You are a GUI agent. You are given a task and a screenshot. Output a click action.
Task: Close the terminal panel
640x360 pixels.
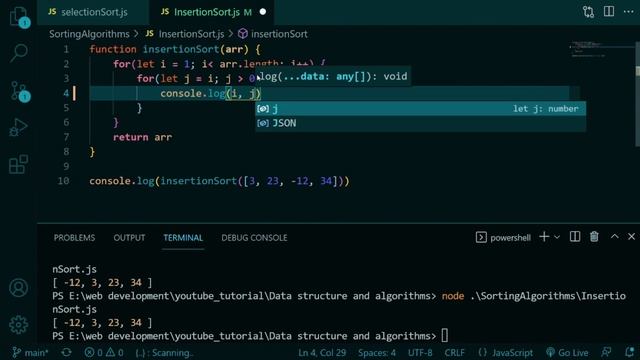click(x=631, y=237)
